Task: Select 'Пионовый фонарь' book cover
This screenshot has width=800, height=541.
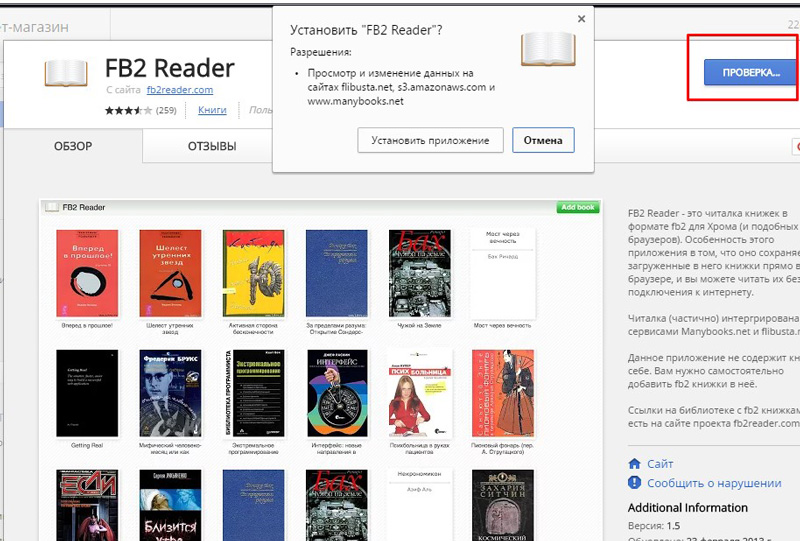Action: (503, 394)
